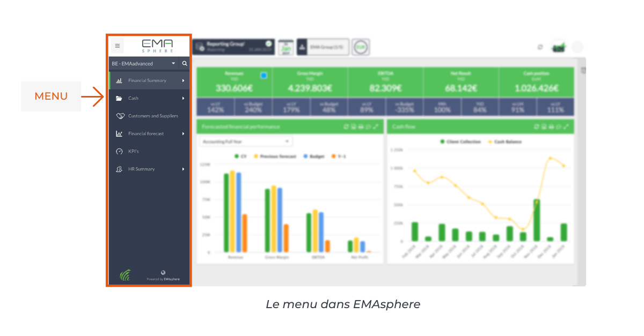Expand the Cash flow chart to fullscreen
The width and height of the screenshot is (644, 336).
pos(566,127)
